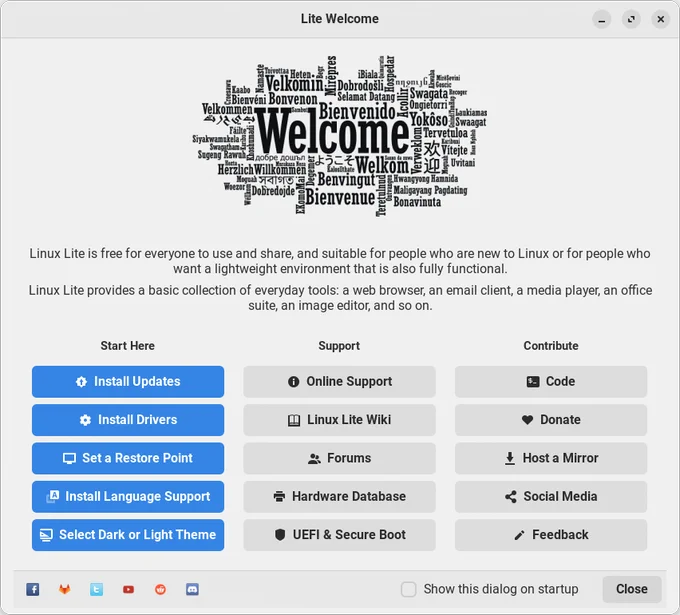The image size is (680, 615).
Task: Open Online Support
Action: coord(339,382)
